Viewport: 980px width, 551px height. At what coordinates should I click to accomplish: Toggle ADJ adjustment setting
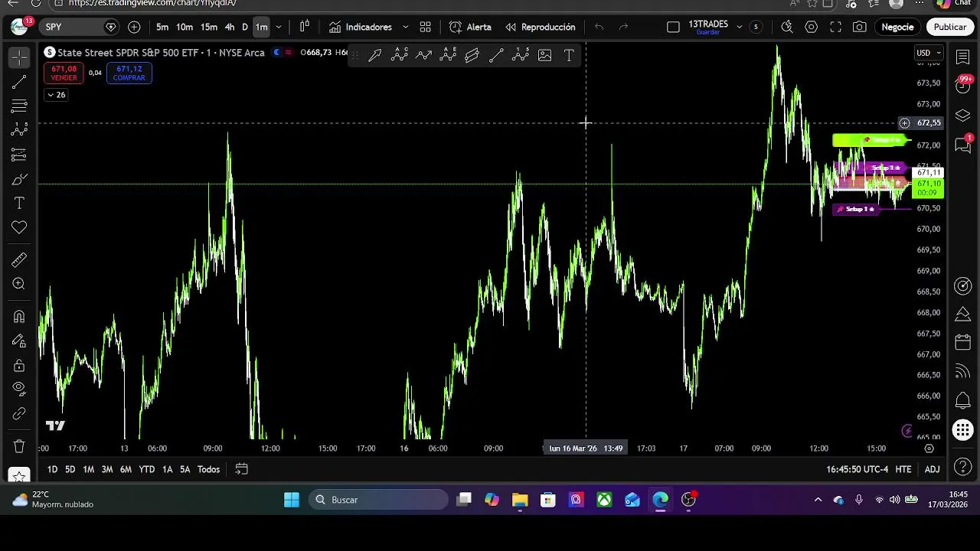tap(932, 469)
